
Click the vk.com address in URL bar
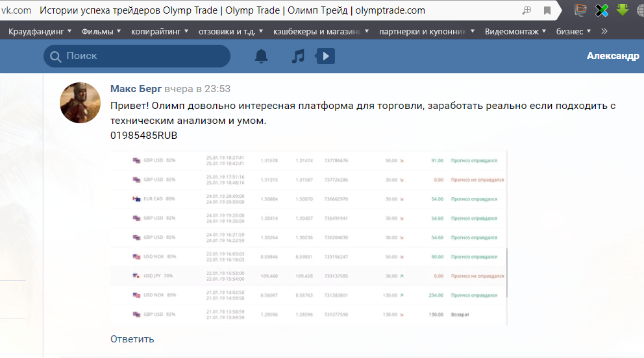(16, 10)
